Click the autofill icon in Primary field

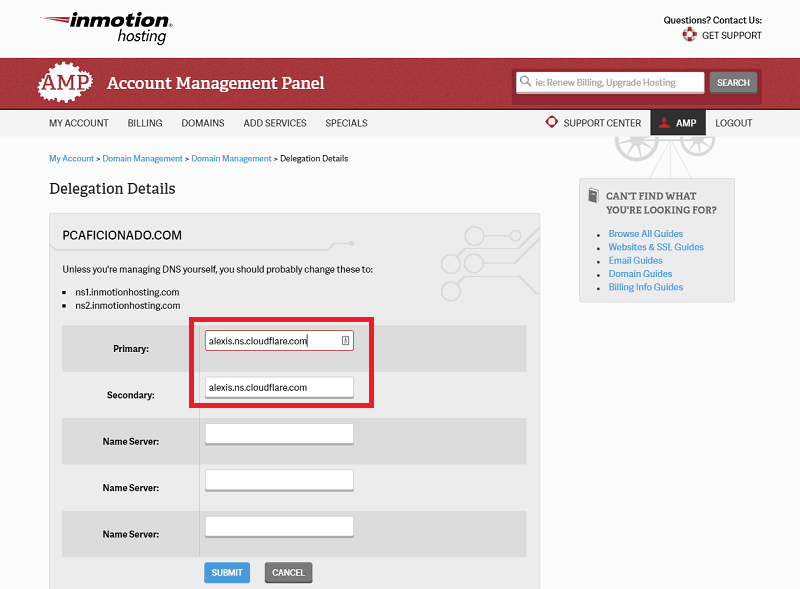(345, 340)
